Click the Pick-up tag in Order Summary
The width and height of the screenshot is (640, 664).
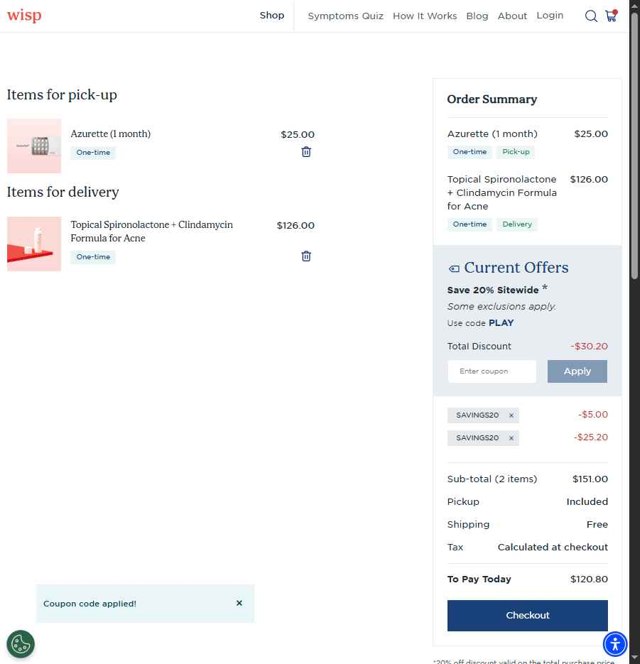pos(515,152)
